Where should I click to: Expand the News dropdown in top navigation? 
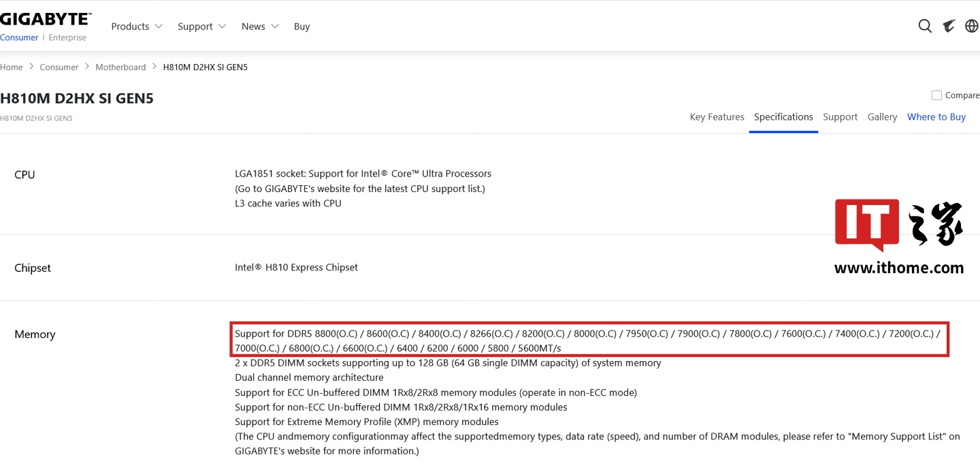click(260, 27)
